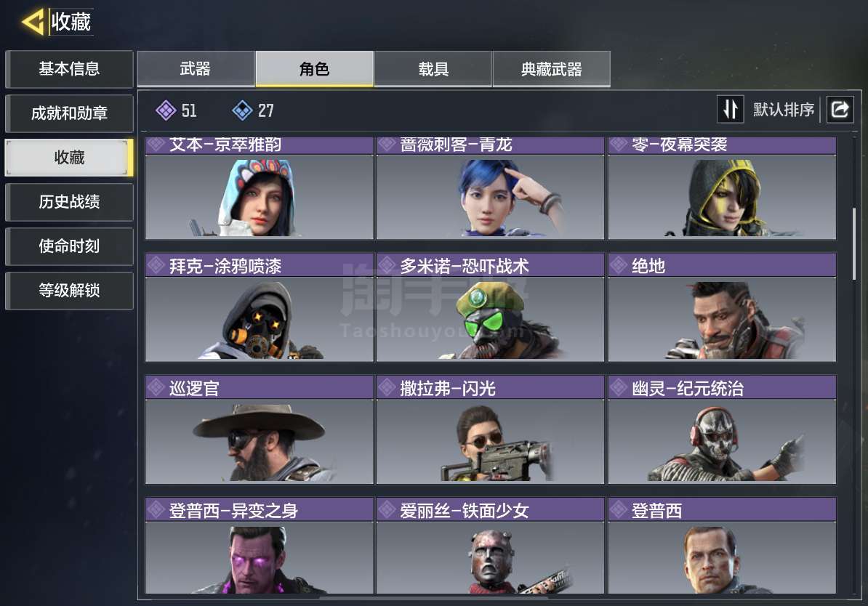This screenshot has height=606, width=868.
Task: Click the rarity diamond icon beside 绝地
Action: click(x=618, y=265)
